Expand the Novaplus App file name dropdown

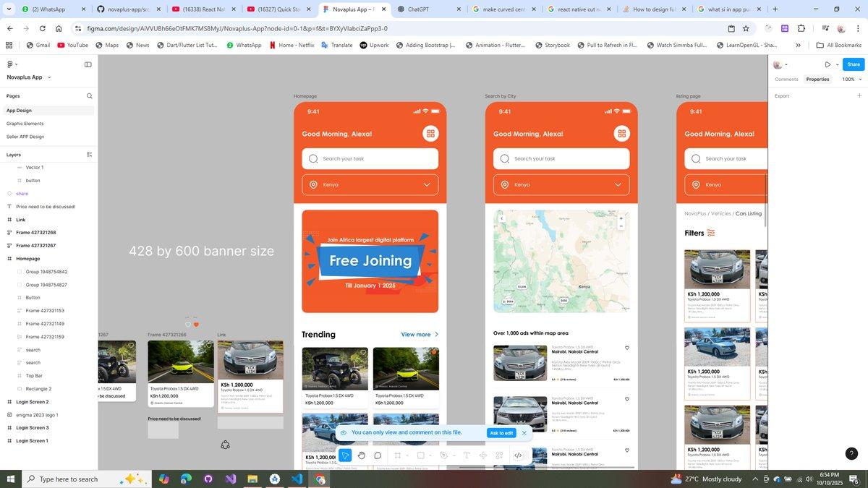point(49,77)
